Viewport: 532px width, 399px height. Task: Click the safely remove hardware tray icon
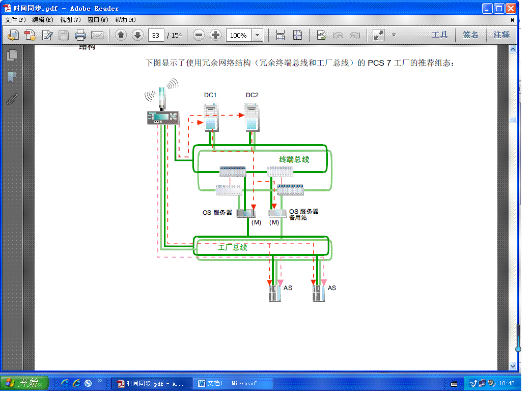pos(473,383)
